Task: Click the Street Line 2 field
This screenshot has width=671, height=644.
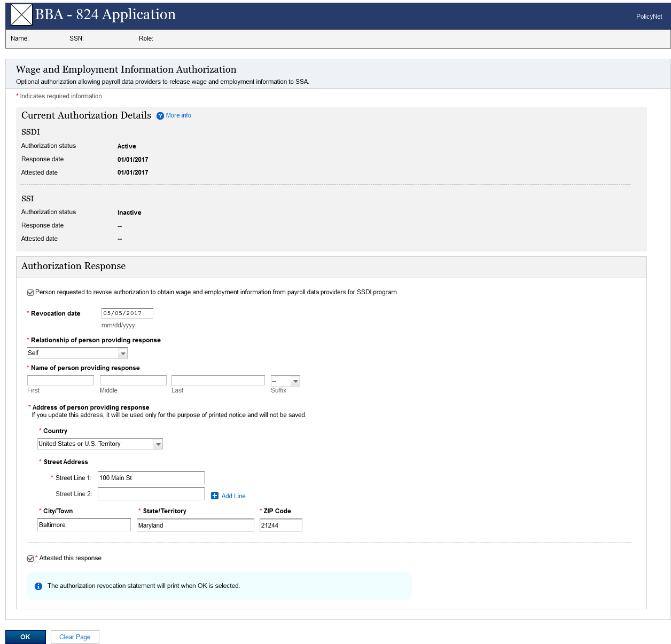Action: coord(151,493)
